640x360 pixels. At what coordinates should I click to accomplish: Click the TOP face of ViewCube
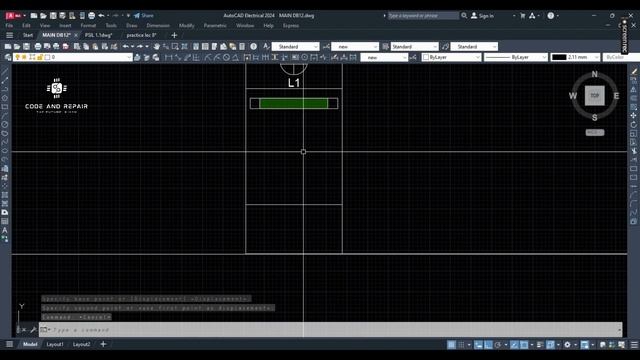594,96
